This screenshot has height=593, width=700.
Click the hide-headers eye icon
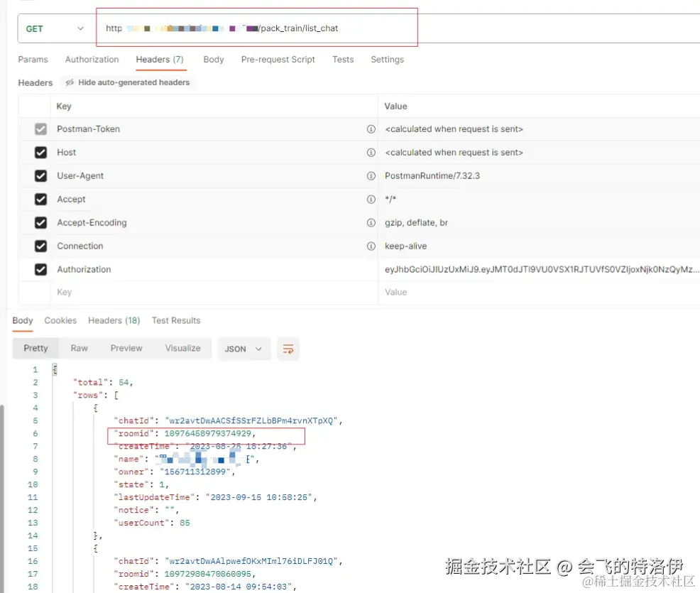click(70, 82)
